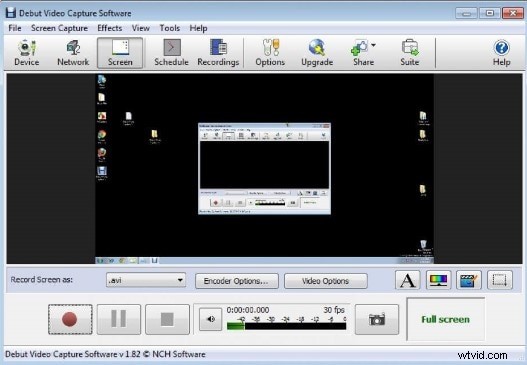527x365 pixels.
Task: Click the recording preview area
Action: [x=264, y=168]
